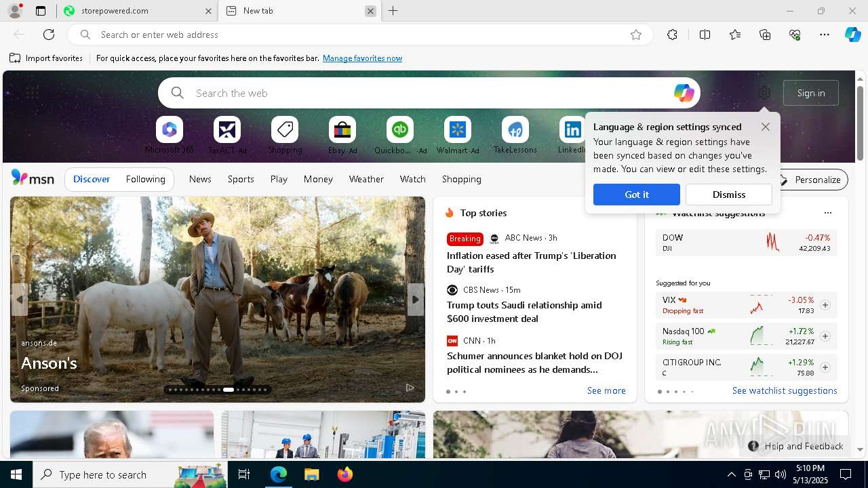Open a new tab
Viewport: 868px width, 488px height.
pyautogui.click(x=393, y=11)
